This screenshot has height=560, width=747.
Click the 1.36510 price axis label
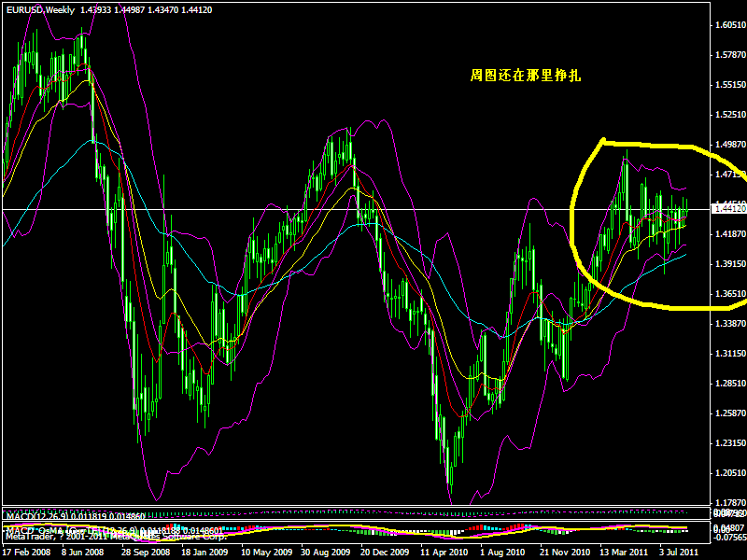pyautogui.click(x=730, y=294)
